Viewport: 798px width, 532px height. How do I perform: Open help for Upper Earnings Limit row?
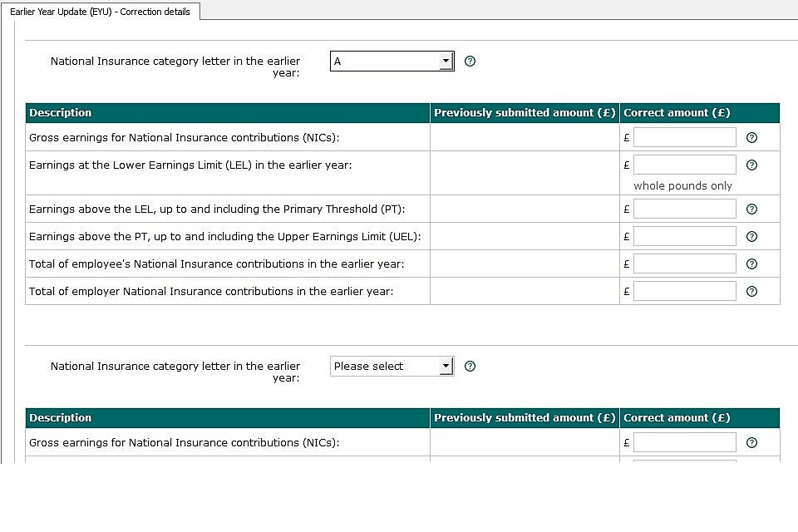tap(751, 237)
